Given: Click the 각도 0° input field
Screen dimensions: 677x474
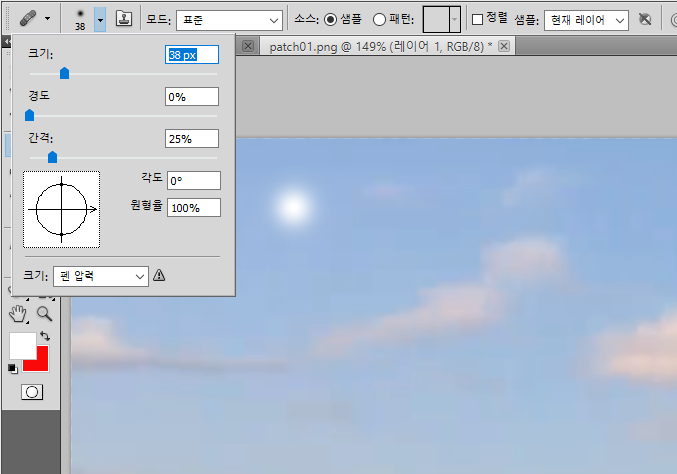Looking at the screenshot, I should [x=194, y=180].
